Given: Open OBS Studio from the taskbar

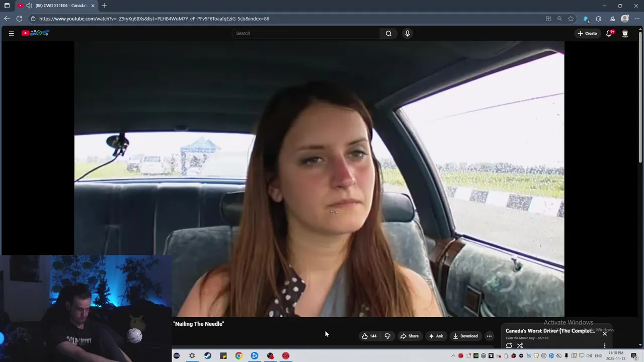Looking at the screenshot, I should 270,355.
